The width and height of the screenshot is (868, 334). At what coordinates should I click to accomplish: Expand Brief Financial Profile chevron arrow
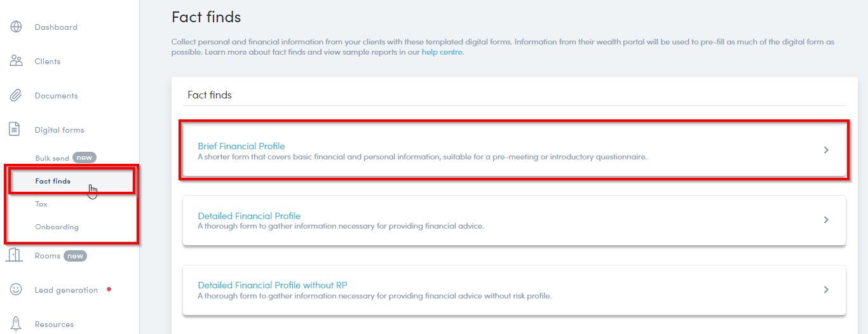(x=826, y=150)
